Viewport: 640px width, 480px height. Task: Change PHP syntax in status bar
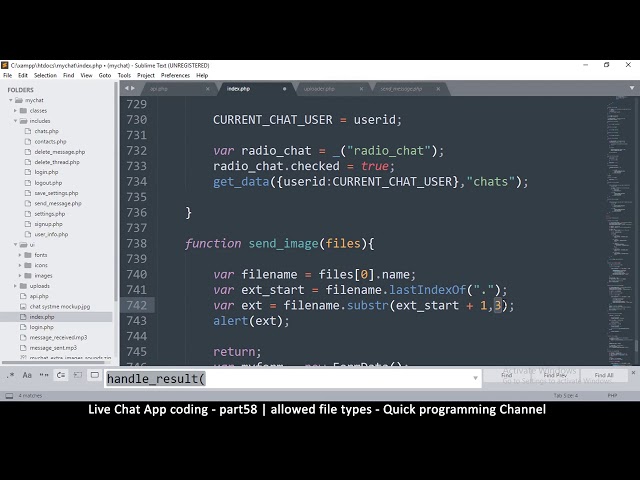pos(612,396)
